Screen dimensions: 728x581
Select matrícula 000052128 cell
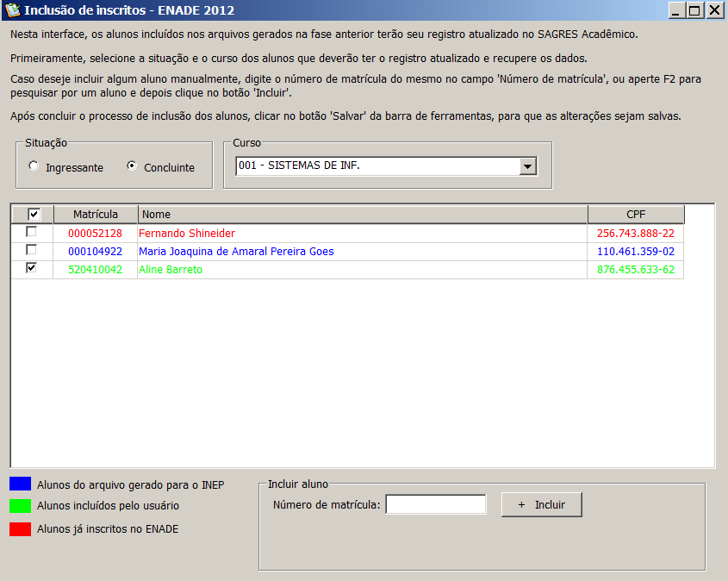[x=95, y=233]
